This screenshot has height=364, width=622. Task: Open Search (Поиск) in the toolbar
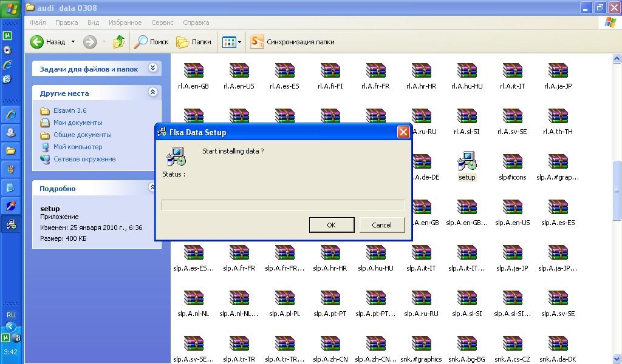point(152,42)
